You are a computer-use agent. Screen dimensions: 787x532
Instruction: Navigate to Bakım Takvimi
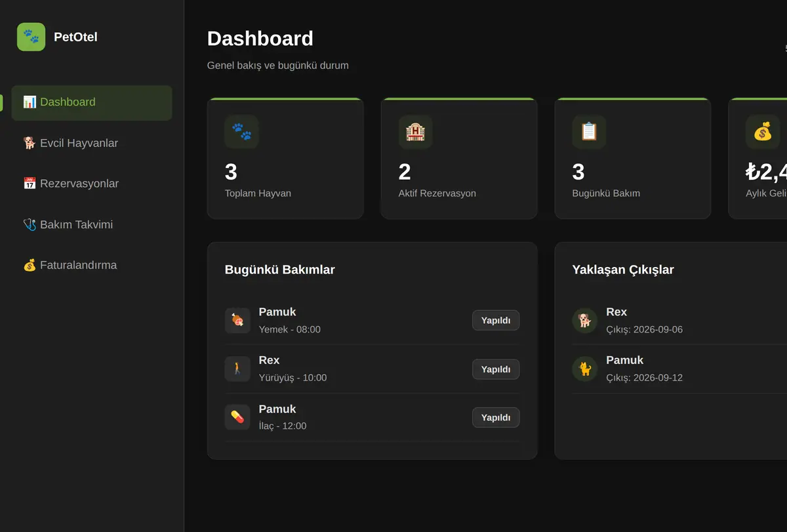92,224
